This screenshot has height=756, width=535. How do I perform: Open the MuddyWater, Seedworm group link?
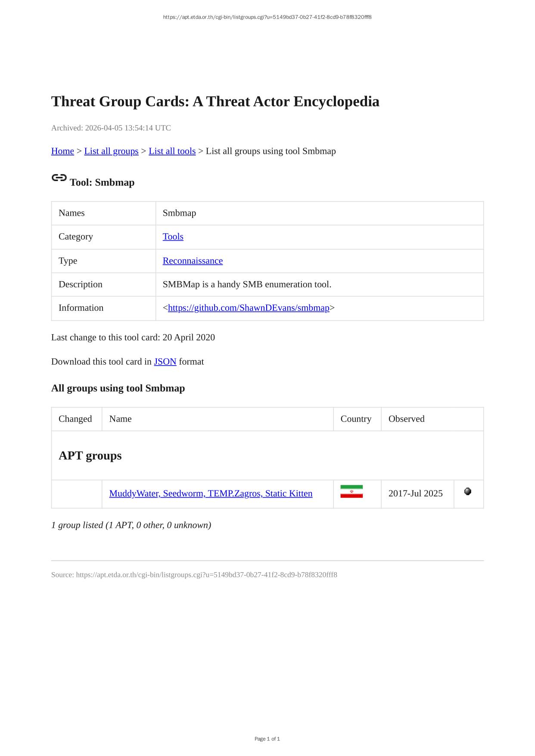[x=211, y=494]
